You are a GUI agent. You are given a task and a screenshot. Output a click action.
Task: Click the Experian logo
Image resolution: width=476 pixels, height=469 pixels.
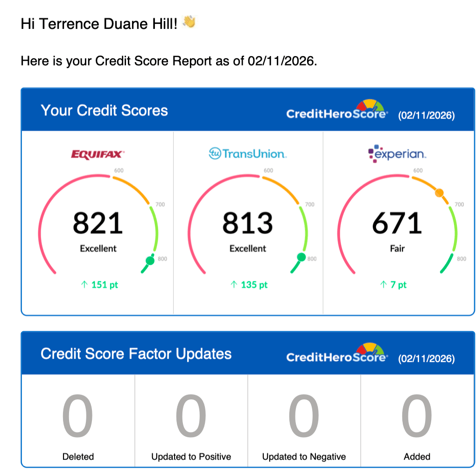[x=397, y=154]
